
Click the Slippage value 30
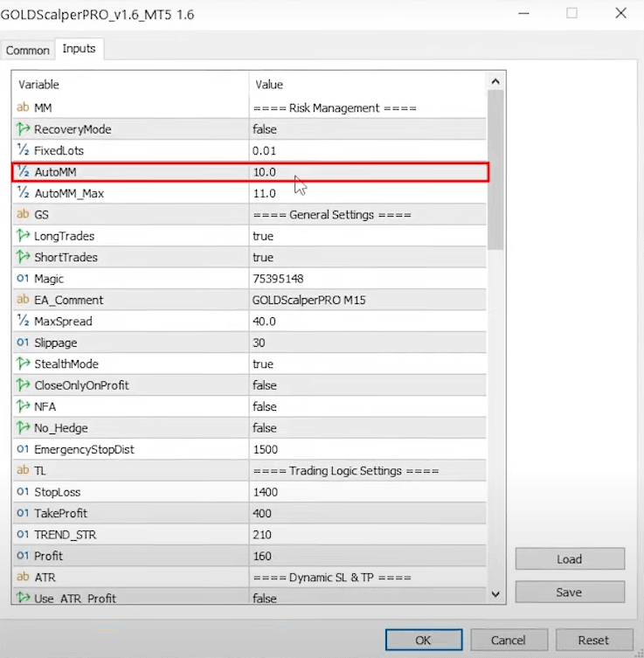pyautogui.click(x=259, y=343)
